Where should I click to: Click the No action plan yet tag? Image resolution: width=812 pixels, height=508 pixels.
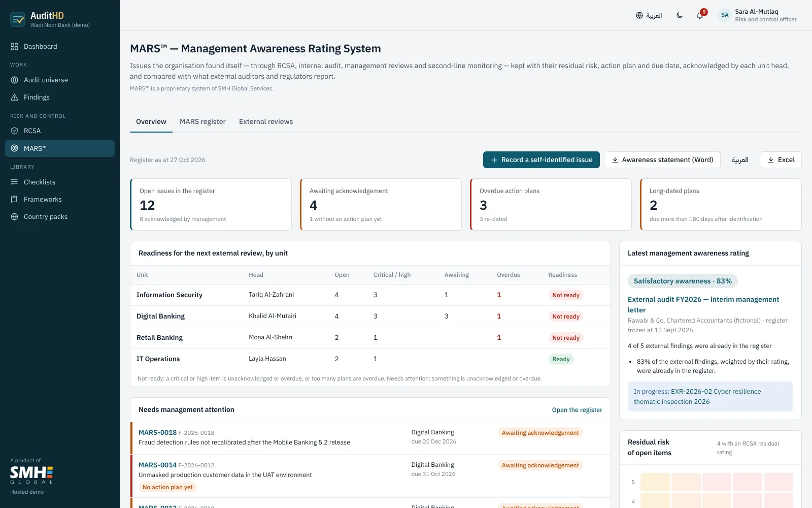[x=167, y=488]
